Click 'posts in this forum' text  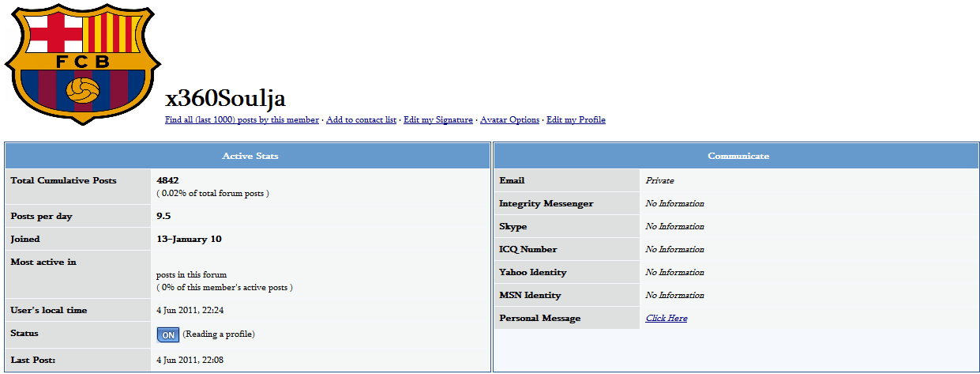191,275
